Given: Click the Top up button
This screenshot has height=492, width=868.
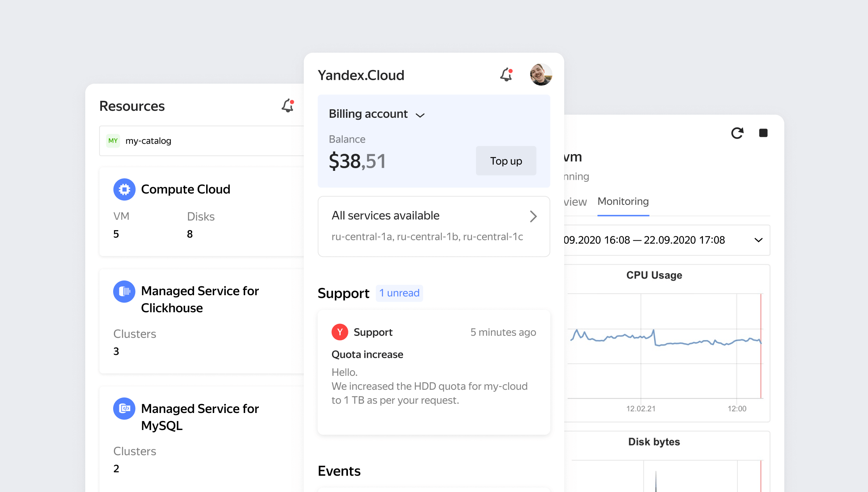Looking at the screenshot, I should 506,161.
